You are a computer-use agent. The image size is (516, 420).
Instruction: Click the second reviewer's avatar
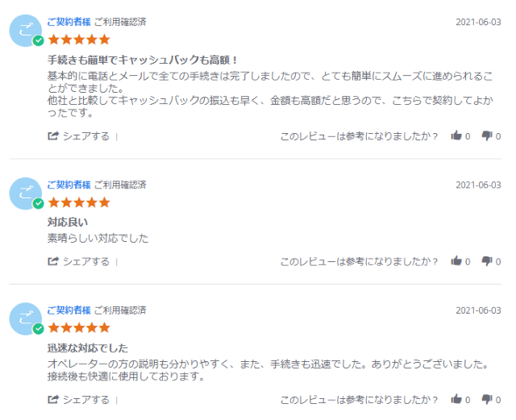coord(26,193)
